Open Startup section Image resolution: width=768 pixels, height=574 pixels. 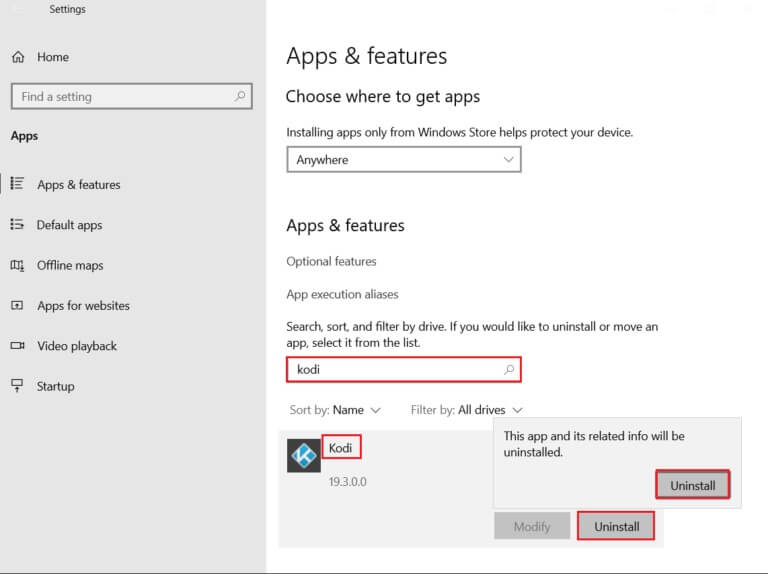[x=55, y=386]
